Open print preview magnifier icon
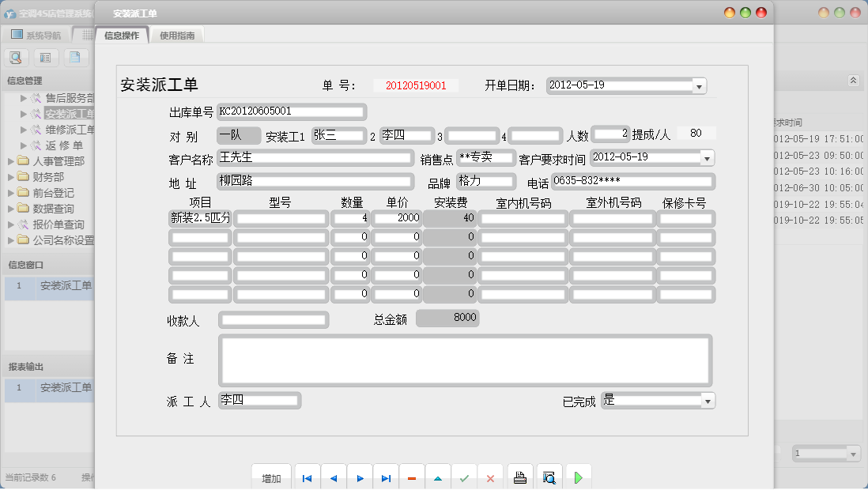Image resolution: width=868 pixels, height=494 pixels. pyautogui.click(x=549, y=477)
